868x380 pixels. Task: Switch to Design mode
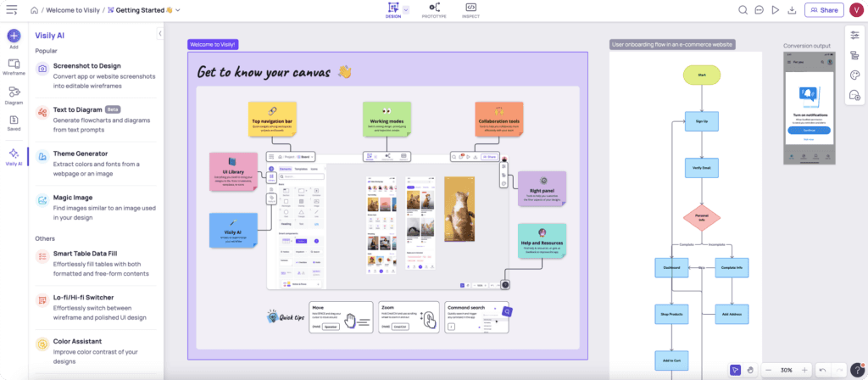(393, 10)
